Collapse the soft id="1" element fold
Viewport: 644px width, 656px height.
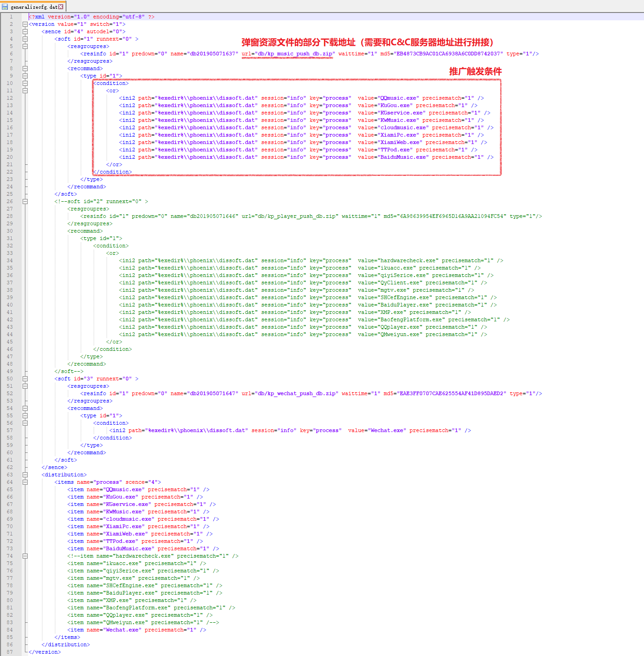click(x=25, y=38)
